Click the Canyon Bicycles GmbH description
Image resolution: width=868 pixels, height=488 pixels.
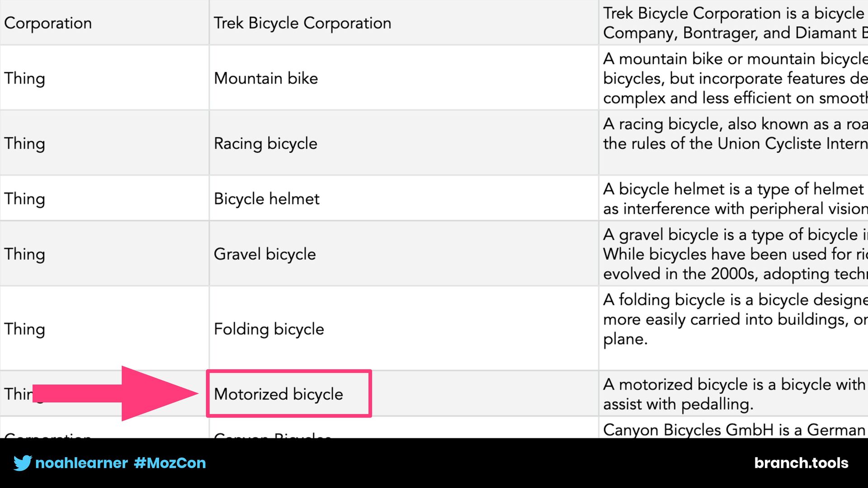[734, 429]
